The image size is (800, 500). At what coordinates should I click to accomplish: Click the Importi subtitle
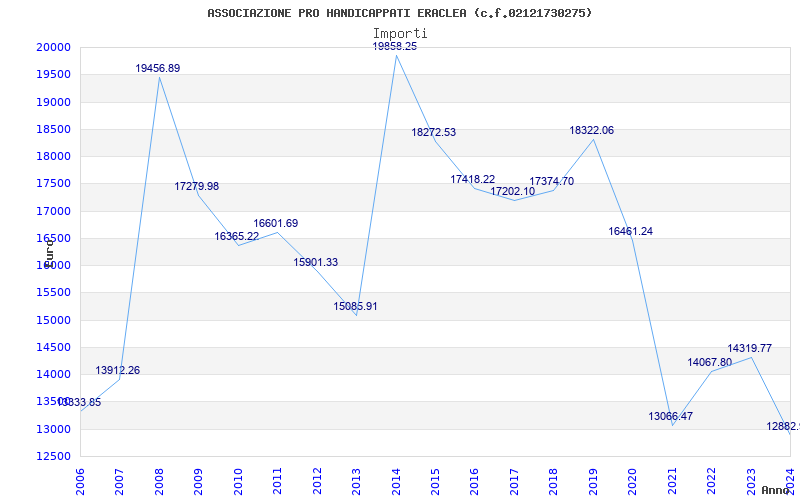tap(400, 34)
